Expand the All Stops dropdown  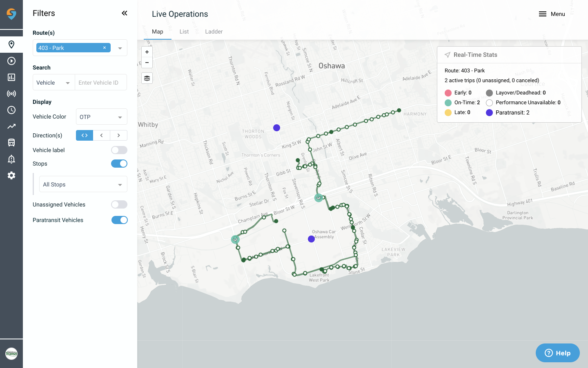[x=83, y=184]
